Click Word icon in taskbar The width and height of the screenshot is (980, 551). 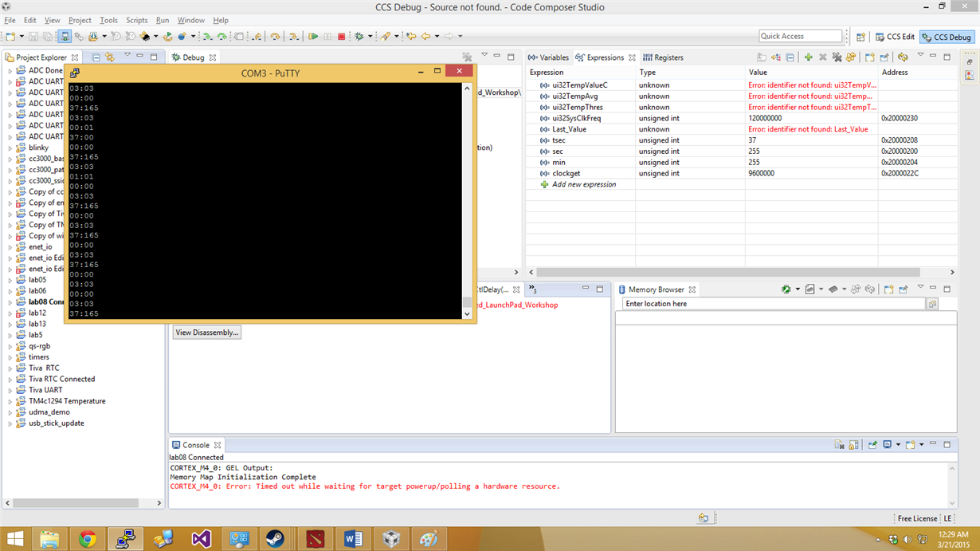point(353,539)
